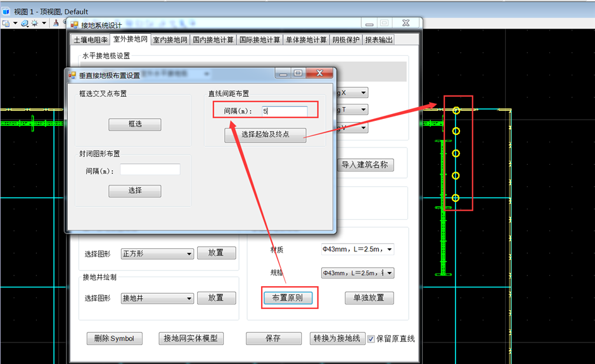Switch to the 土壤电阻率 tab
The image size is (595, 364).
tap(91, 40)
